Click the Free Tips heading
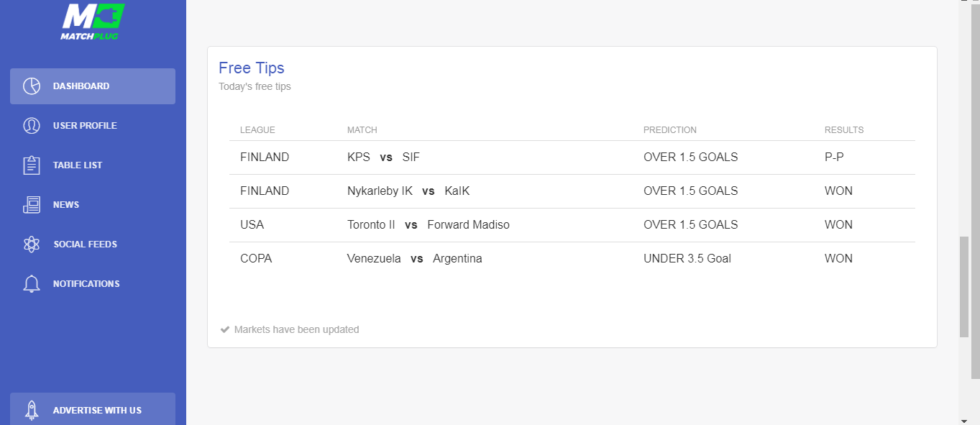 pyautogui.click(x=252, y=68)
